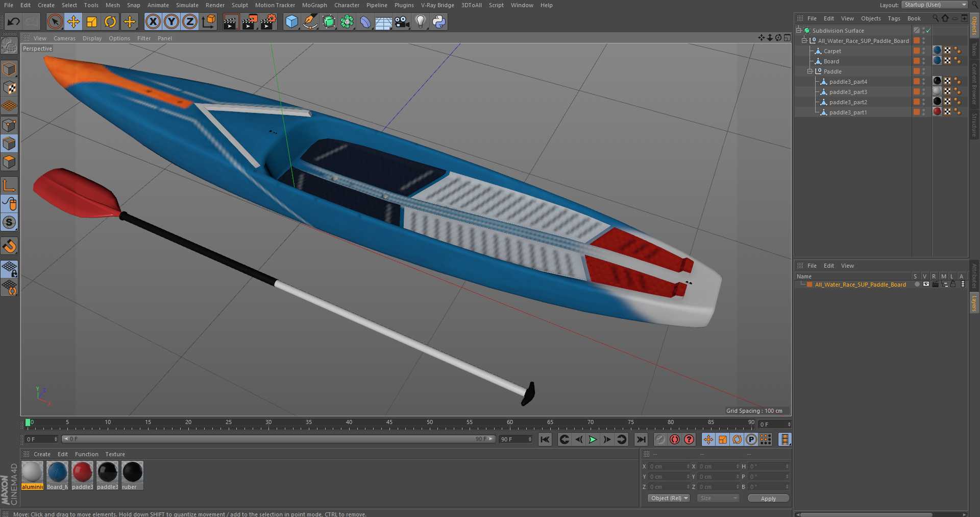
Task: Click the coordinate system icon
Action: tap(209, 21)
